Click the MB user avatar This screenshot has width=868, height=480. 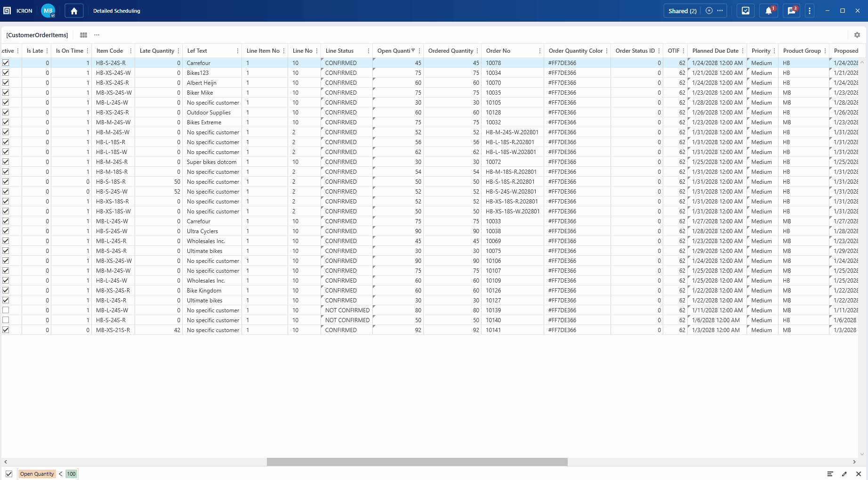coord(48,11)
